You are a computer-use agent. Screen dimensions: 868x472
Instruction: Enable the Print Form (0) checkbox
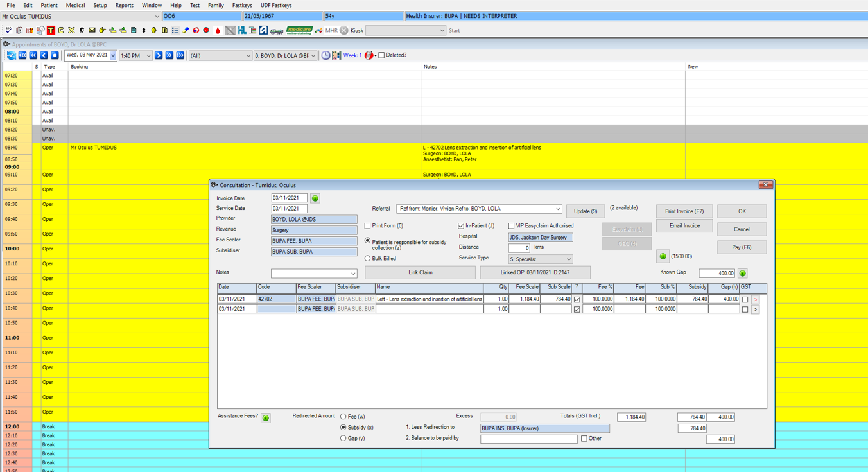368,226
